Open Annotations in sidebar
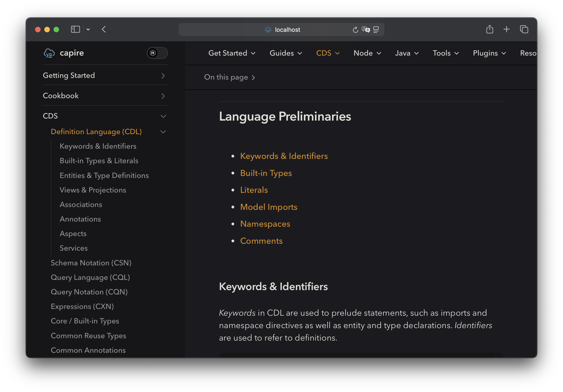Viewport: 563px width, 392px height. click(x=80, y=219)
